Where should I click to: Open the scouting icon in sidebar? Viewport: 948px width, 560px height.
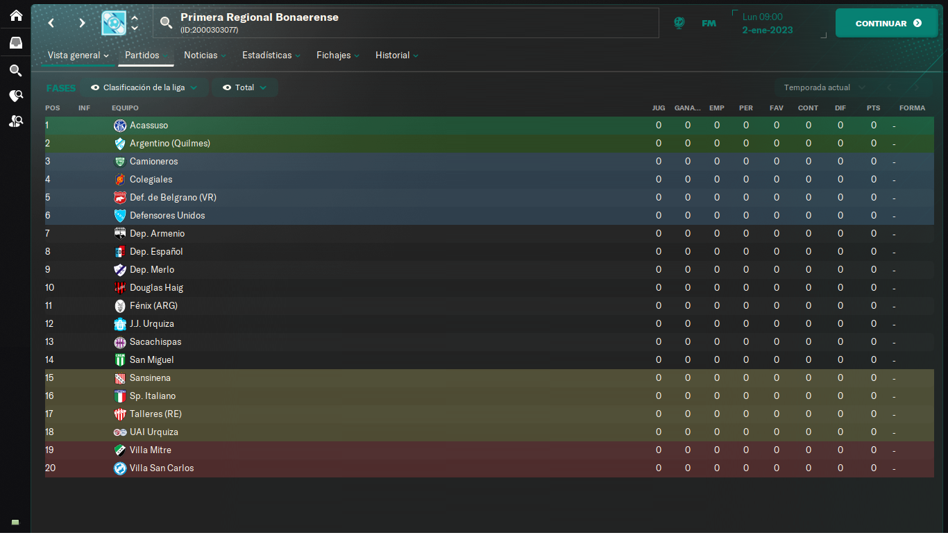(x=15, y=96)
